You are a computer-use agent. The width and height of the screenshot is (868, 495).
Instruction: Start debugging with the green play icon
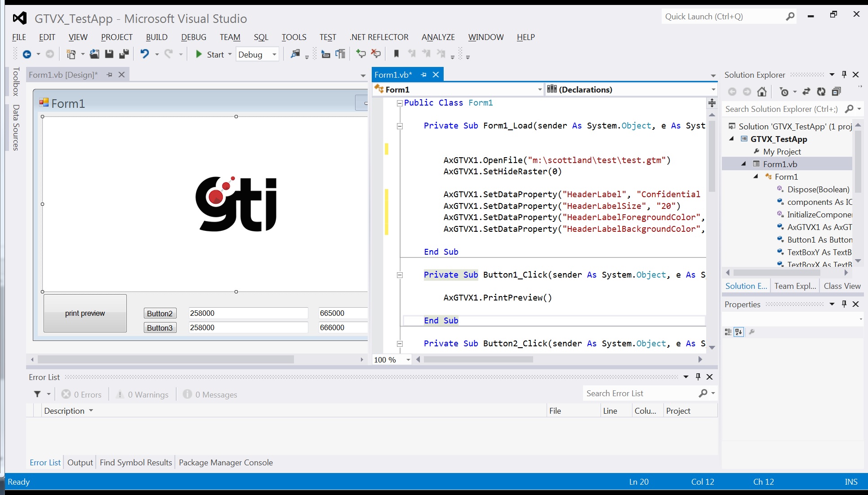tap(199, 54)
